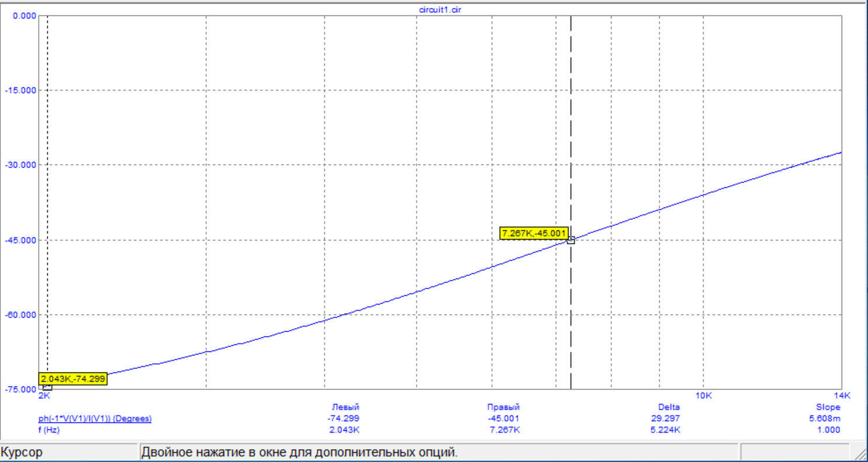This screenshot has height=462, width=868.
Task: Click the f (Hz) row label
Action: point(49,430)
